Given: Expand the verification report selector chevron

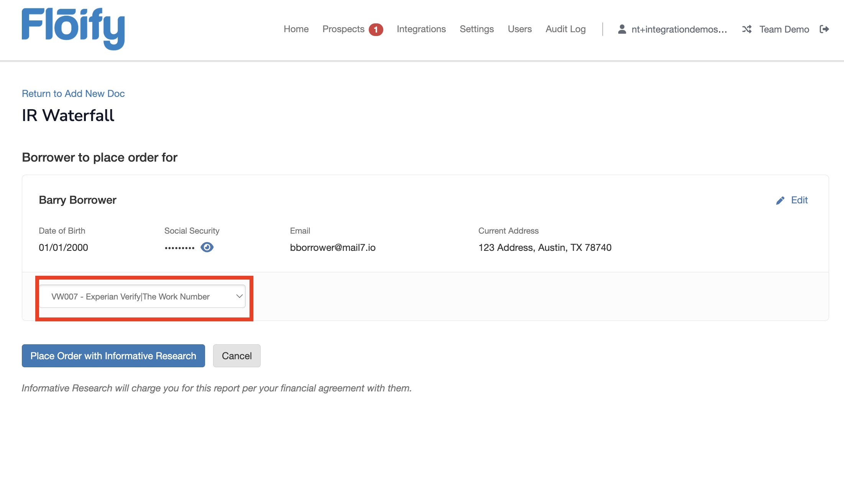Looking at the screenshot, I should point(239,296).
